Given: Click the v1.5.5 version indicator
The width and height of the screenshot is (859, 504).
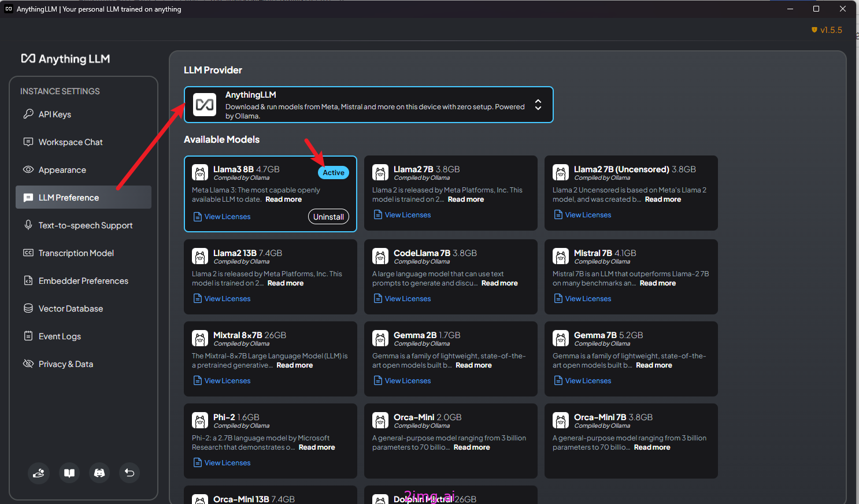Looking at the screenshot, I should (x=827, y=30).
